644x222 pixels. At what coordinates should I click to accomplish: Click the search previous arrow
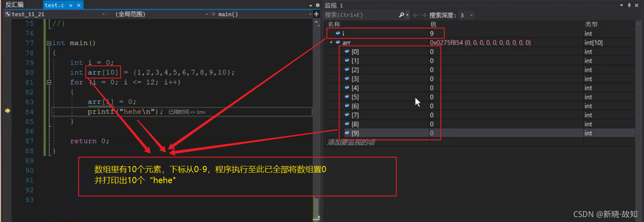coord(416,15)
